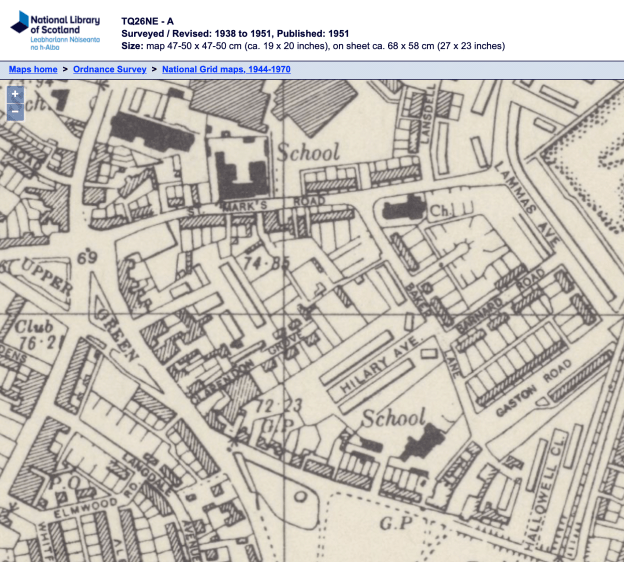The width and height of the screenshot is (624, 562).
Task: Open the Maps home breadcrumb link
Action: click(x=33, y=69)
